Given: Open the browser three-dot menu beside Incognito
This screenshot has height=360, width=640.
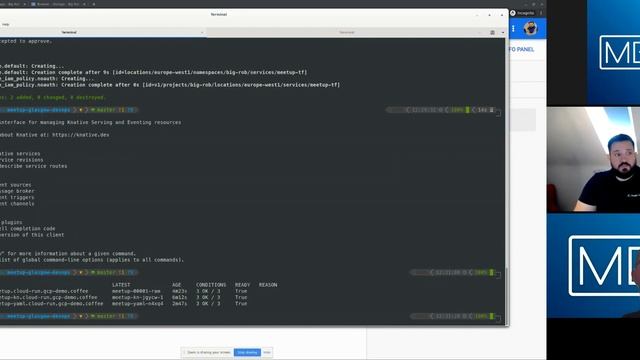Looking at the screenshot, I should tap(541, 13).
